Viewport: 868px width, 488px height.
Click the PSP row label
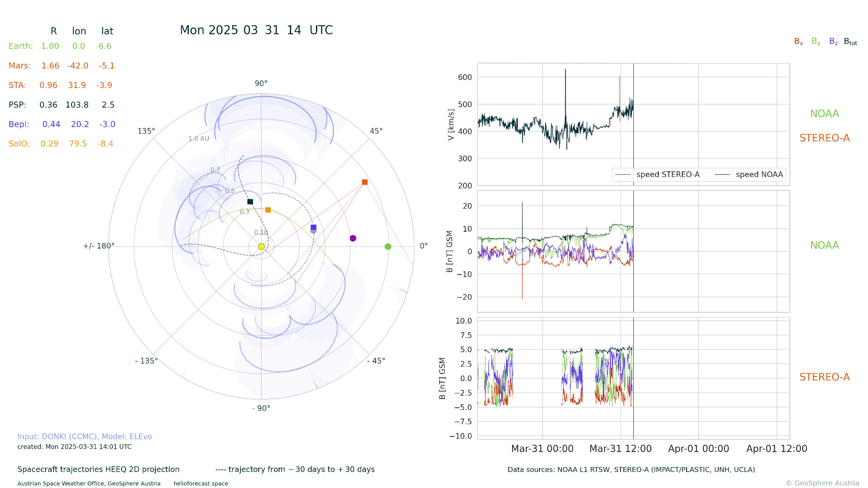[17, 105]
